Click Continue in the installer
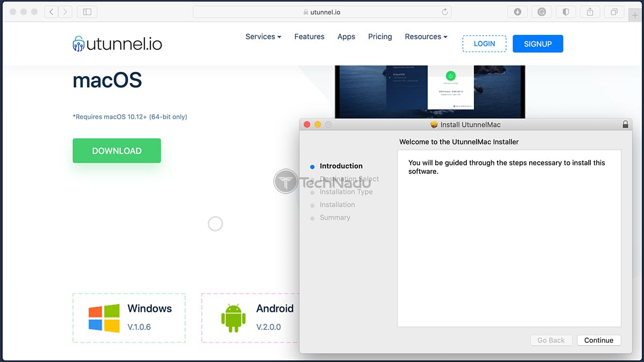644x362 pixels. [599, 340]
